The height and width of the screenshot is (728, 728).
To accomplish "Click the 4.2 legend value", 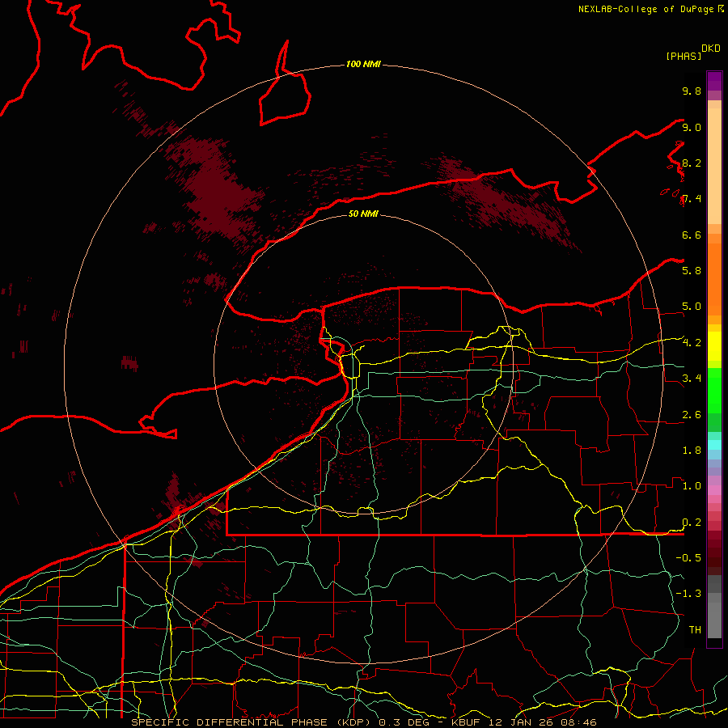I will pos(692,342).
